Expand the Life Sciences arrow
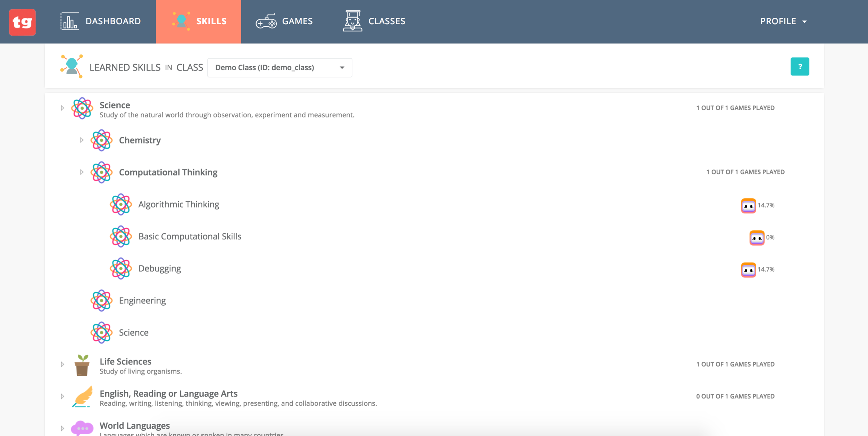Image resolution: width=868 pixels, height=436 pixels. coord(62,364)
